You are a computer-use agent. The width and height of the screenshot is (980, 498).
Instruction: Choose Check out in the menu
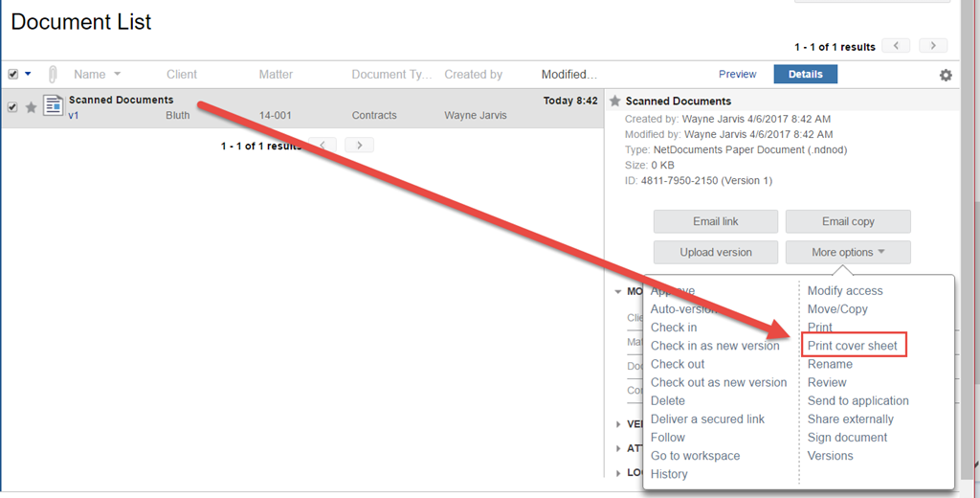[678, 364]
